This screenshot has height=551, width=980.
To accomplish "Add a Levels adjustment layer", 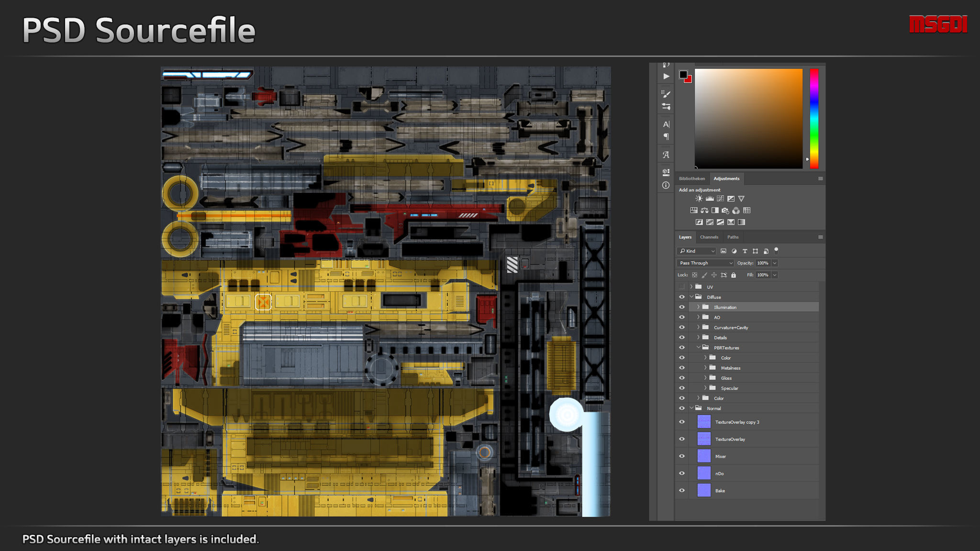I will (710, 198).
